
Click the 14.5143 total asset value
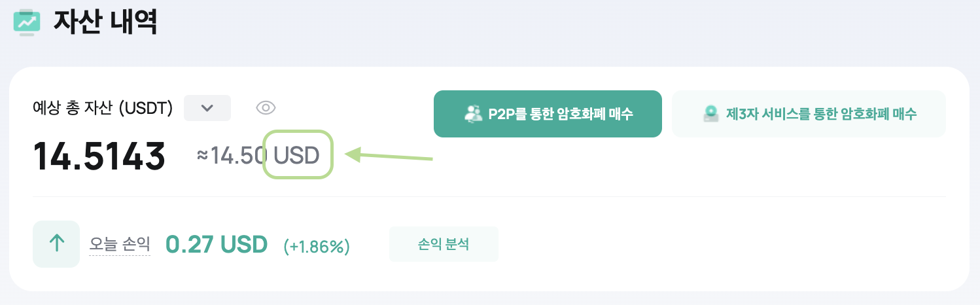click(99, 156)
